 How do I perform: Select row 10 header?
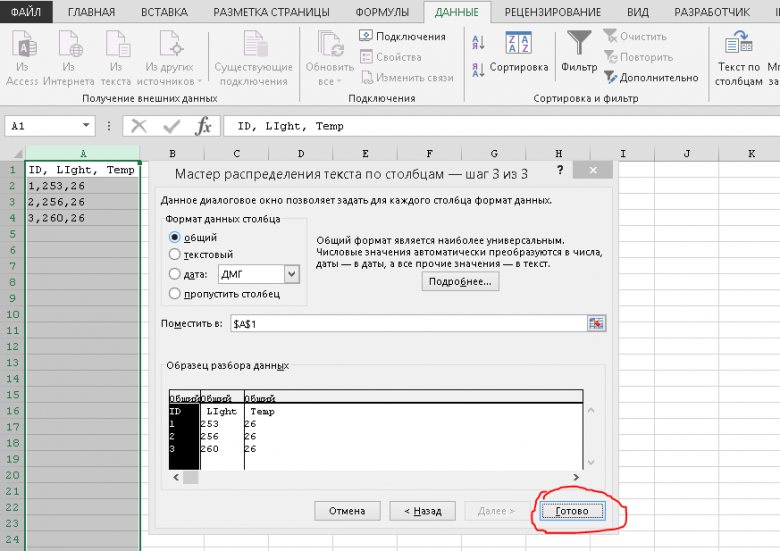[x=12, y=314]
